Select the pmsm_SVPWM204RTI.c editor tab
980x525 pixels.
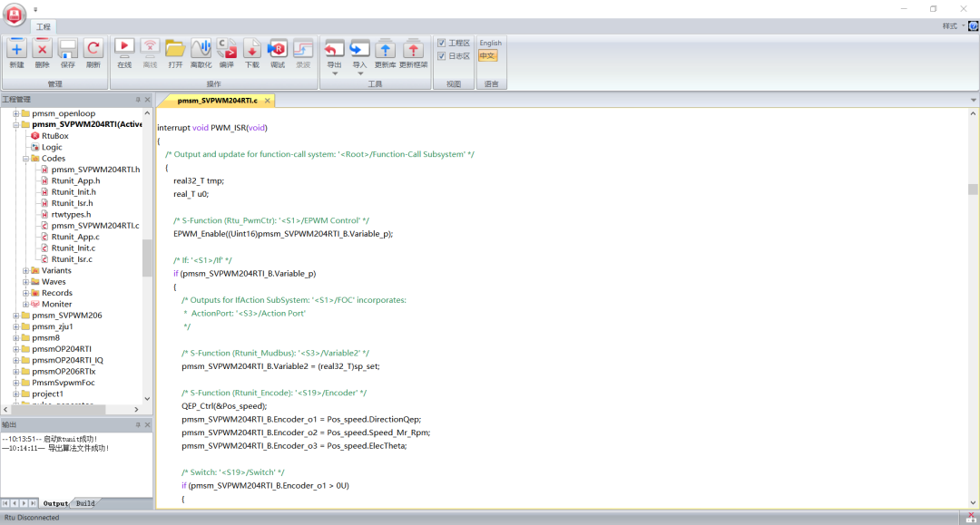click(x=217, y=101)
